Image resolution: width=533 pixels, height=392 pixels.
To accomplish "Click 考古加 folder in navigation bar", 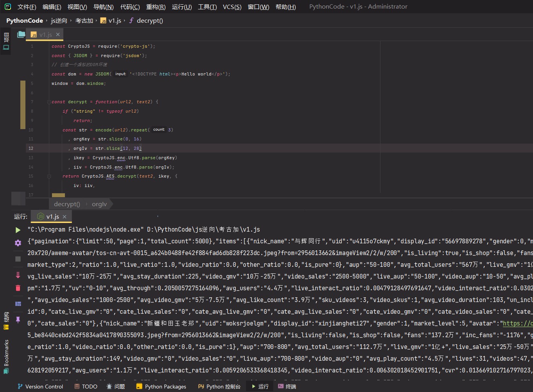I will pyautogui.click(x=84, y=21).
